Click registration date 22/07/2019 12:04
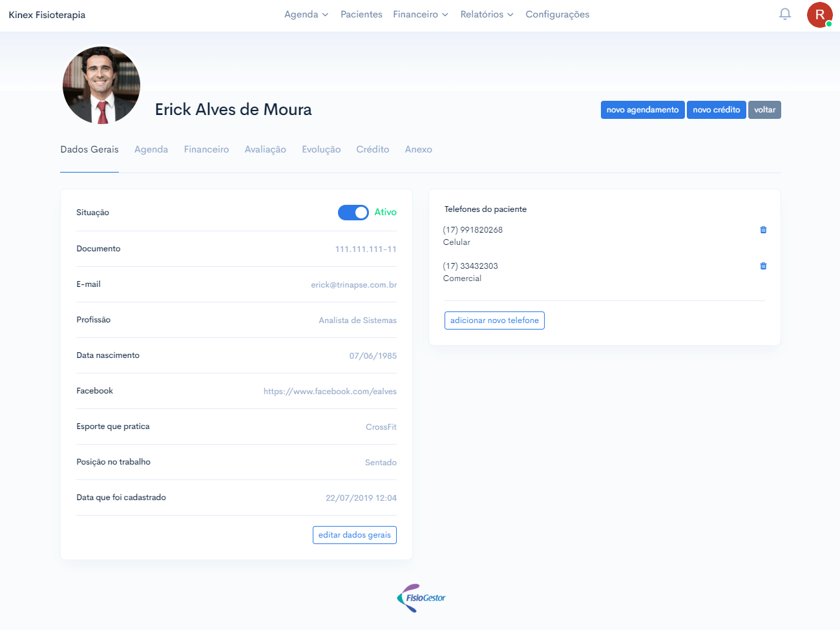This screenshot has width=840, height=630. [361, 498]
